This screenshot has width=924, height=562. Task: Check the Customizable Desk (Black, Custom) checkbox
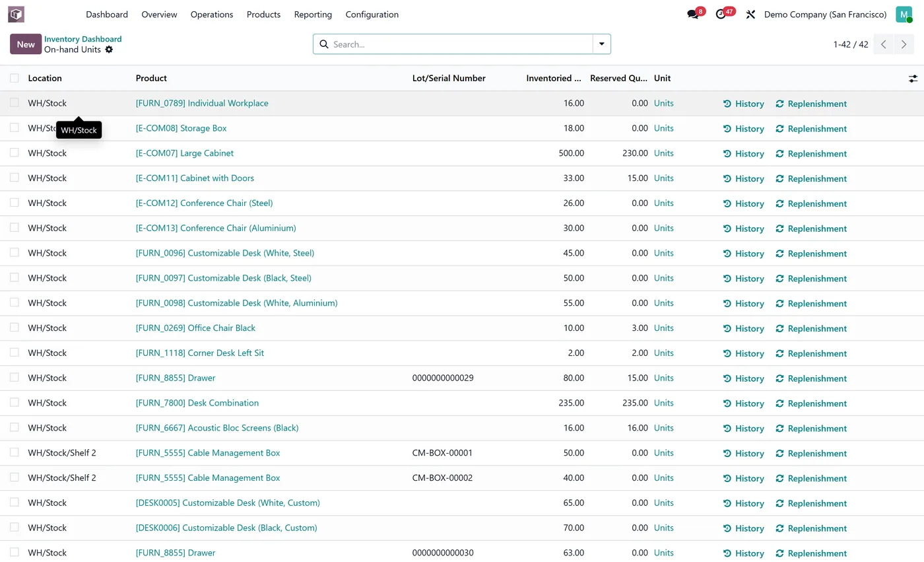[x=15, y=527]
